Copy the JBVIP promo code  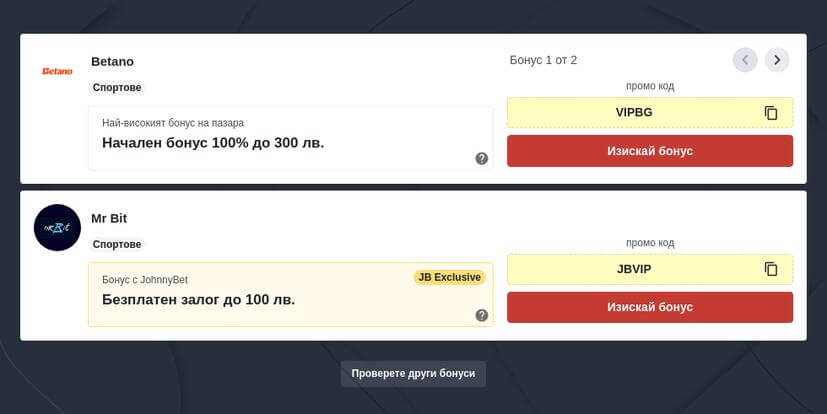770,269
